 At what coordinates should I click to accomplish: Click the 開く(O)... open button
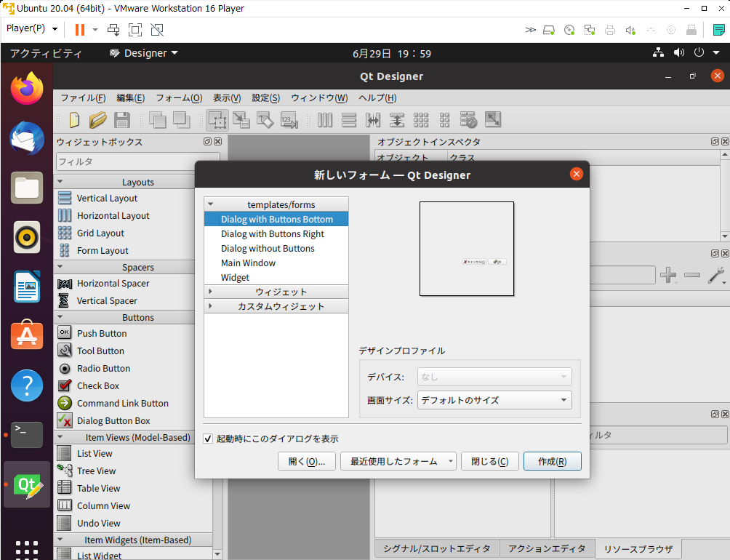point(306,461)
